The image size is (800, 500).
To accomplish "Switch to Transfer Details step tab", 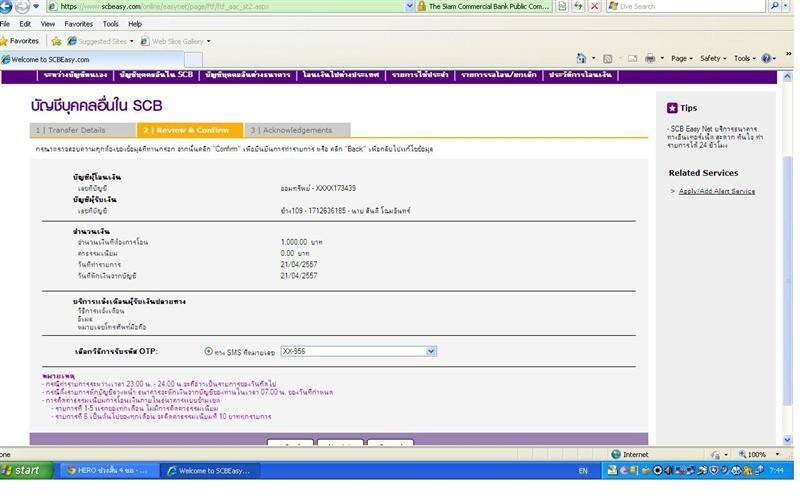I will [x=81, y=130].
